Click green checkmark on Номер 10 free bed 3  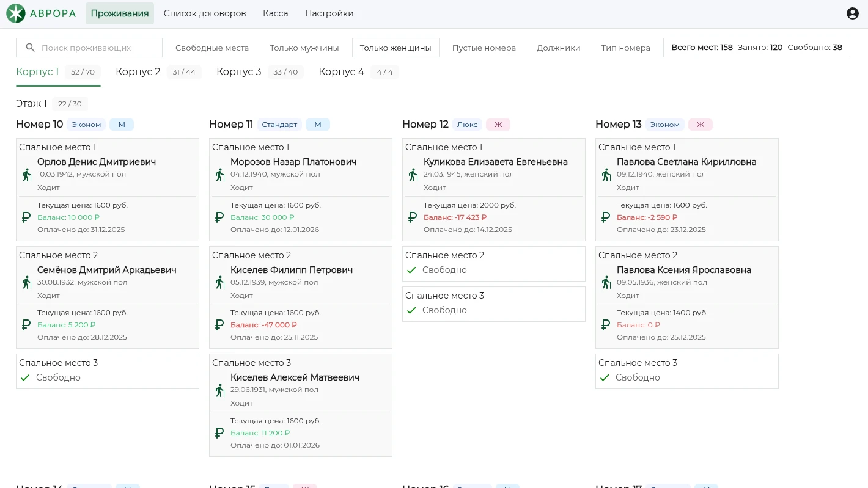tap(25, 377)
